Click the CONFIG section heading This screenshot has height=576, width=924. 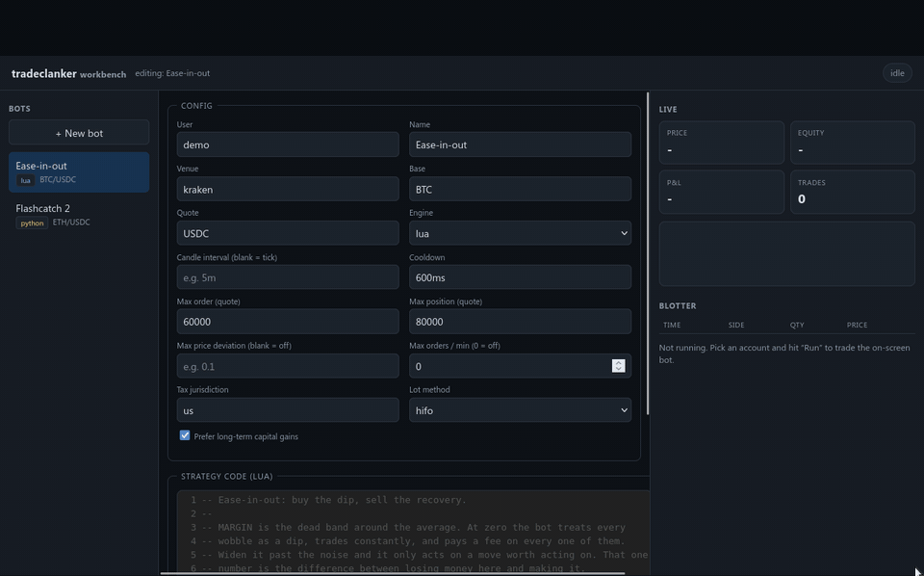pos(196,106)
